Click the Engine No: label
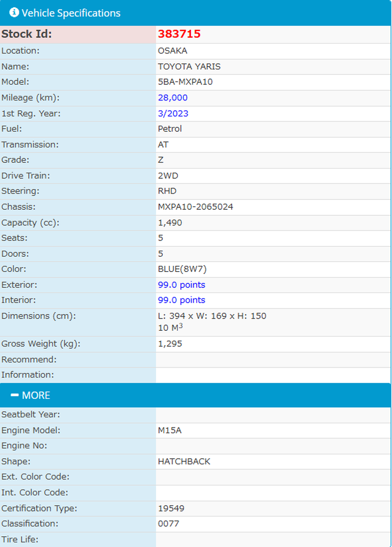 tap(24, 446)
